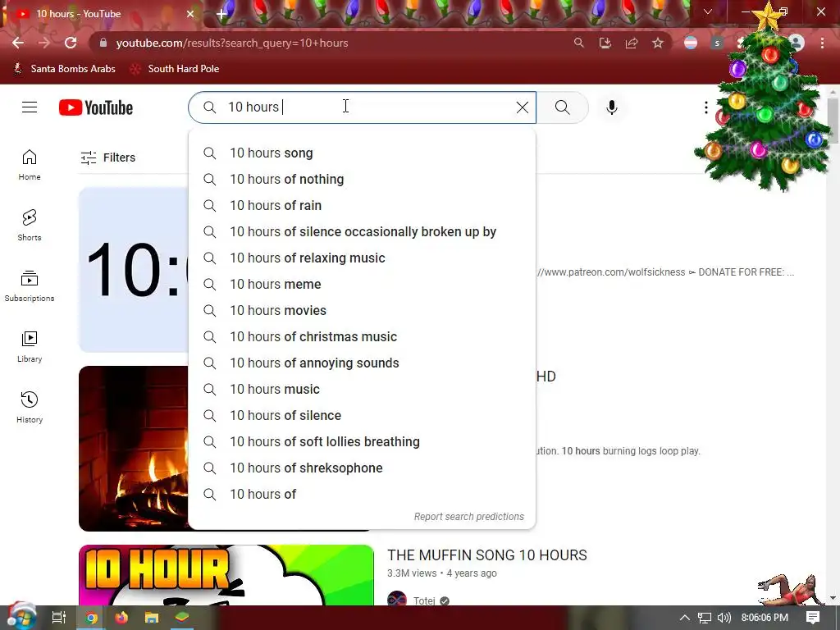Viewport: 840px width, 630px height.
Task: Go to Home in the sidebar
Action: pyautogui.click(x=30, y=164)
